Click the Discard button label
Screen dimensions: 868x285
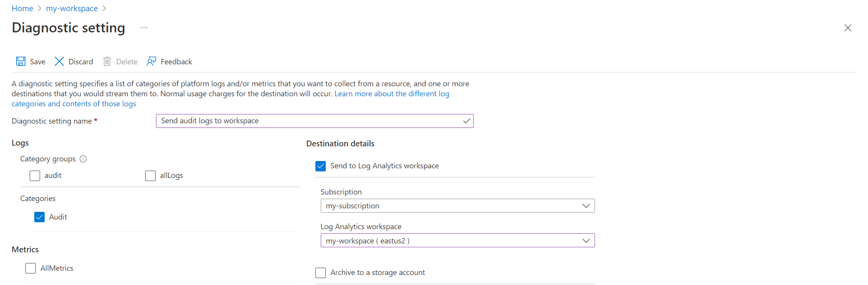tap(81, 62)
